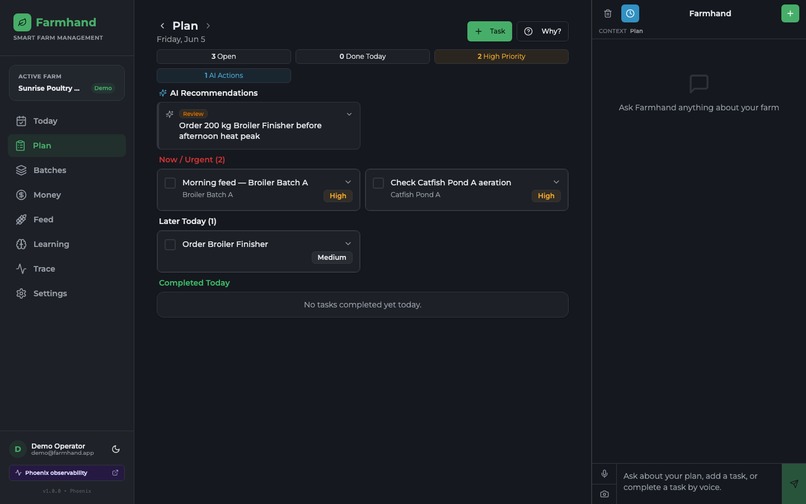806x504 pixels.
Task: Filter by 3 Open tasks
Action: point(224,57)
